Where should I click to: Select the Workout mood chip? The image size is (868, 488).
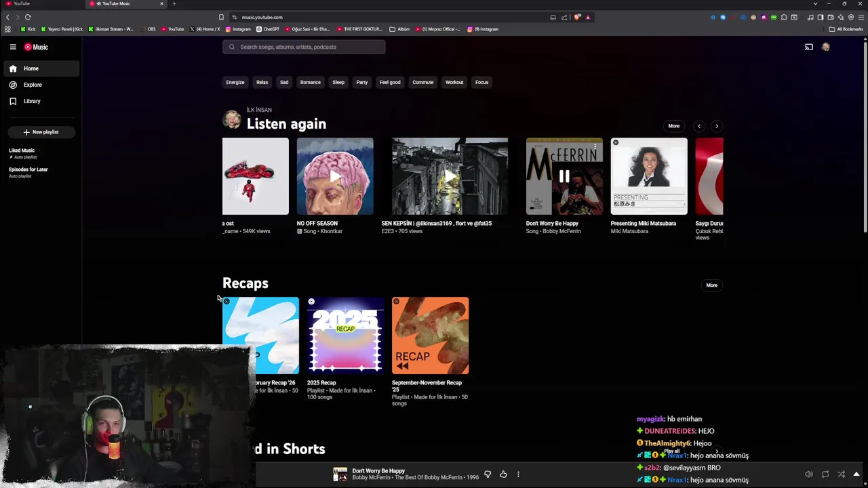454,83
